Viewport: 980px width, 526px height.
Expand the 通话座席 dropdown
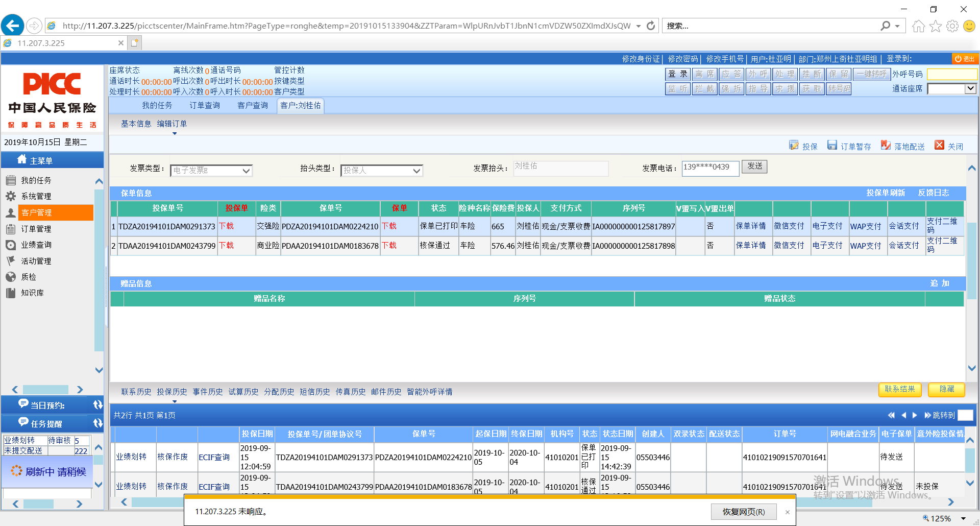point(970,88)
